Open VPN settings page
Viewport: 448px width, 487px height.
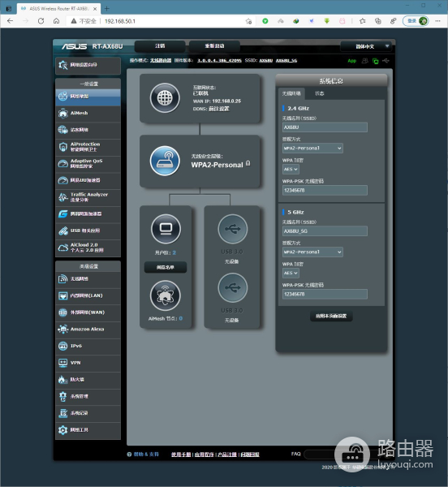[x=88, y=363]
